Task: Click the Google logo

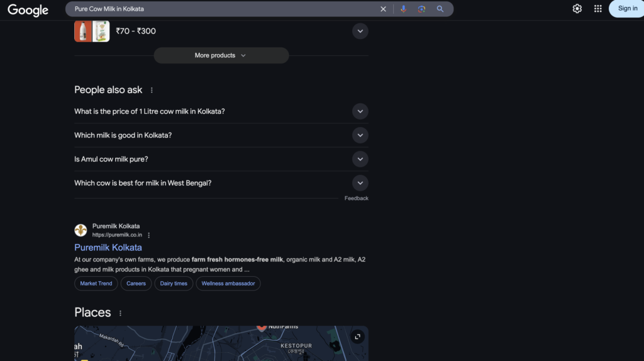Action: pos(28,10)
